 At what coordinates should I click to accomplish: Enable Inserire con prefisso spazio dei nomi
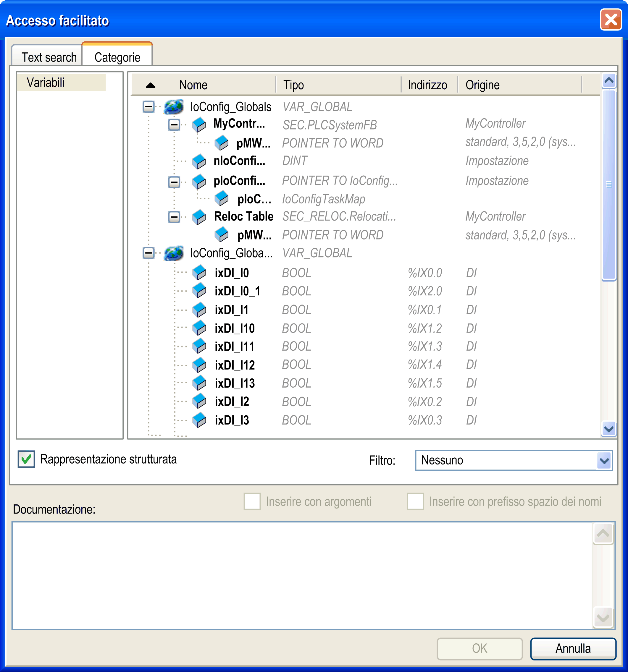click(415, 501)
